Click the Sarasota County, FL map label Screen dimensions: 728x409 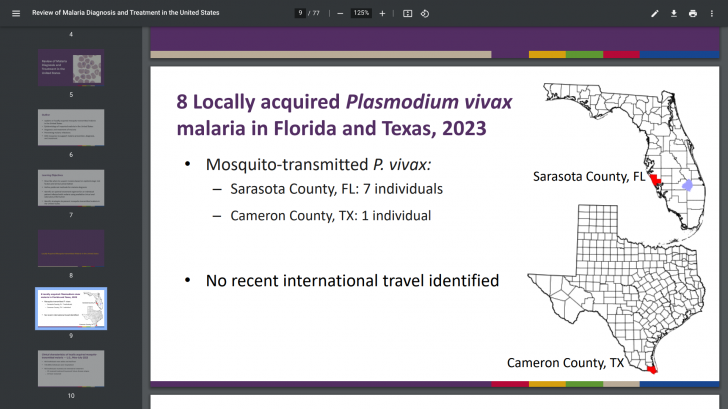[589, 177]
